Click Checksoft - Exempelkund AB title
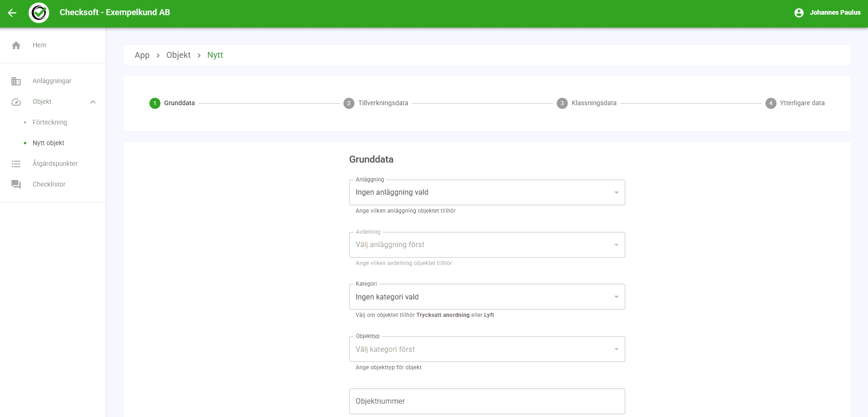868x417 pixels. tap(115, 12)
